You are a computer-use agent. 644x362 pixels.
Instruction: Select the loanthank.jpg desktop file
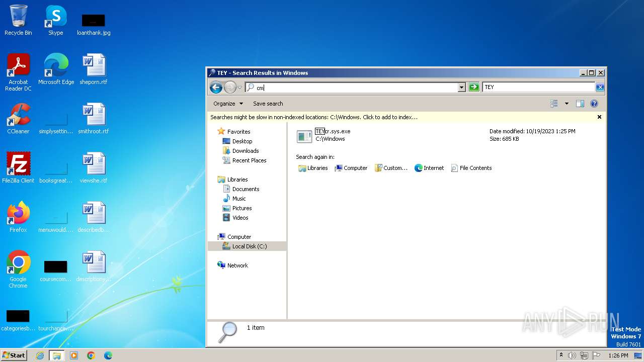94,24
